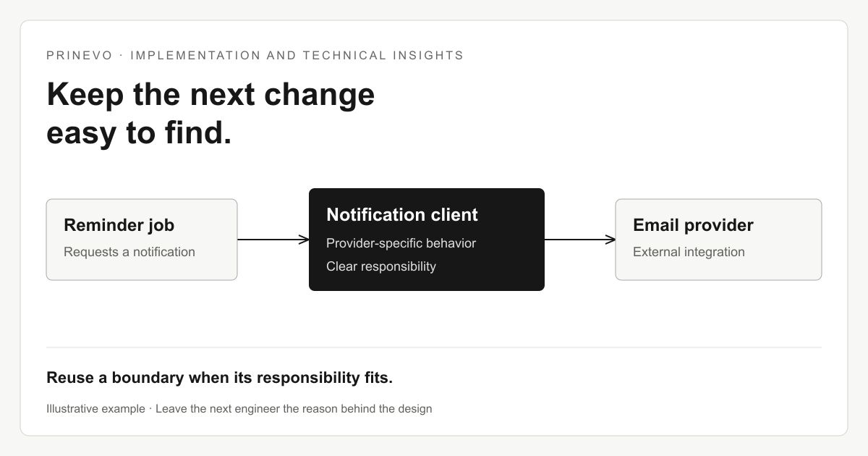The width and height of the screenshot is (868, 456).
Task: Click the 'Reminder job' box title
Action: coord(119,225)
